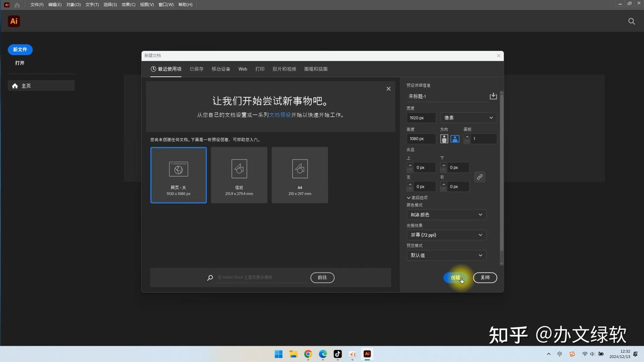Select landscape orientation for the document
644x362 pixels.
coord(455,139)
